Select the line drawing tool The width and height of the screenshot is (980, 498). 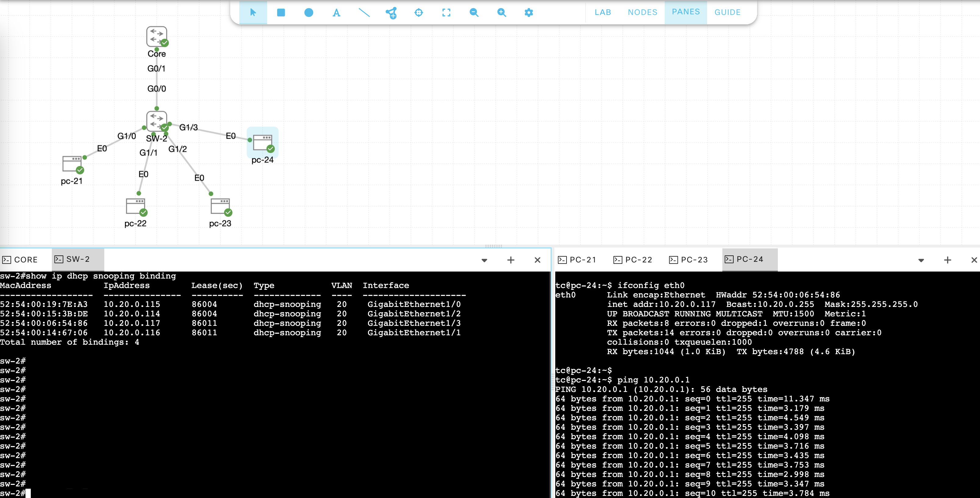(364, 12)
